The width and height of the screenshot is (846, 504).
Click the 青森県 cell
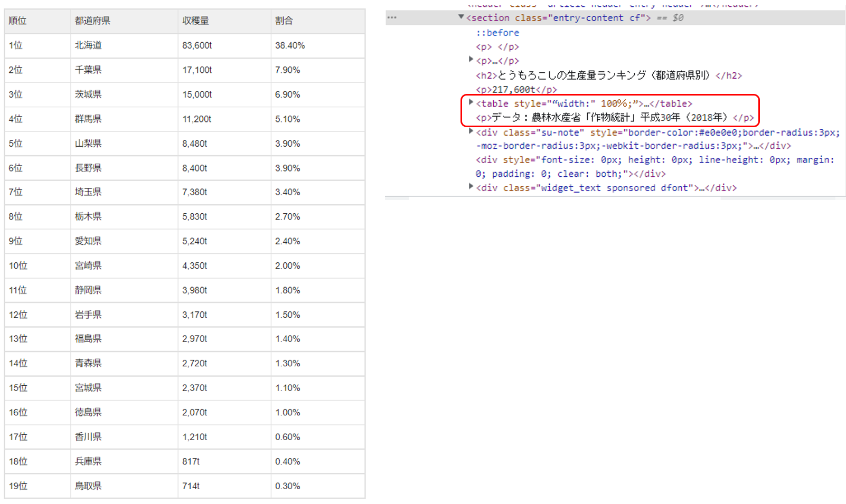[124, 364]
